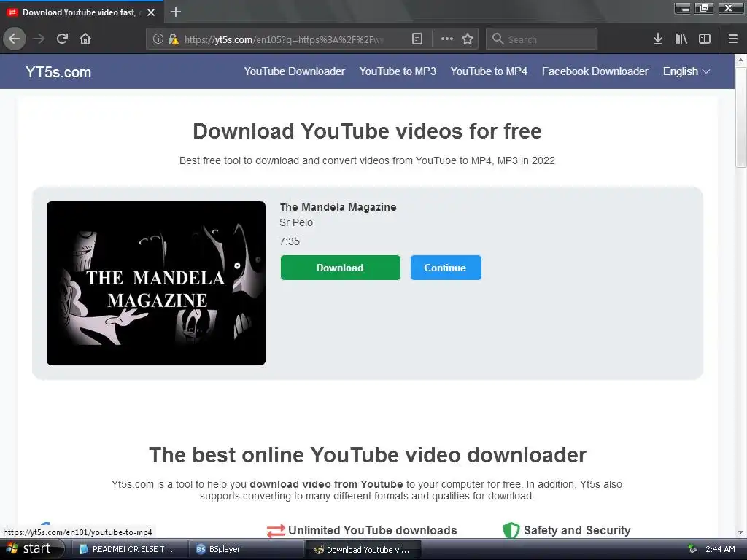Open a new tab with plus button
This screenshot has height=560, width=747.
click(176, 12)
